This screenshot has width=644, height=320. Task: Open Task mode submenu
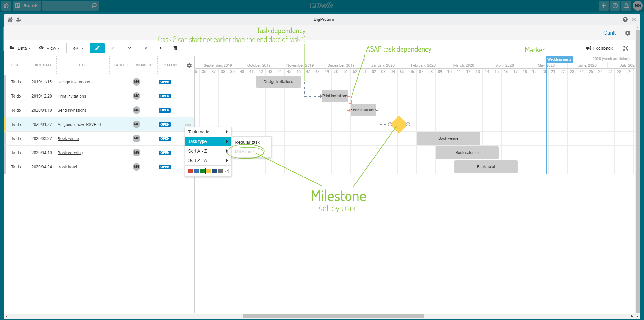pyautogui.click(x=208, y=132)
